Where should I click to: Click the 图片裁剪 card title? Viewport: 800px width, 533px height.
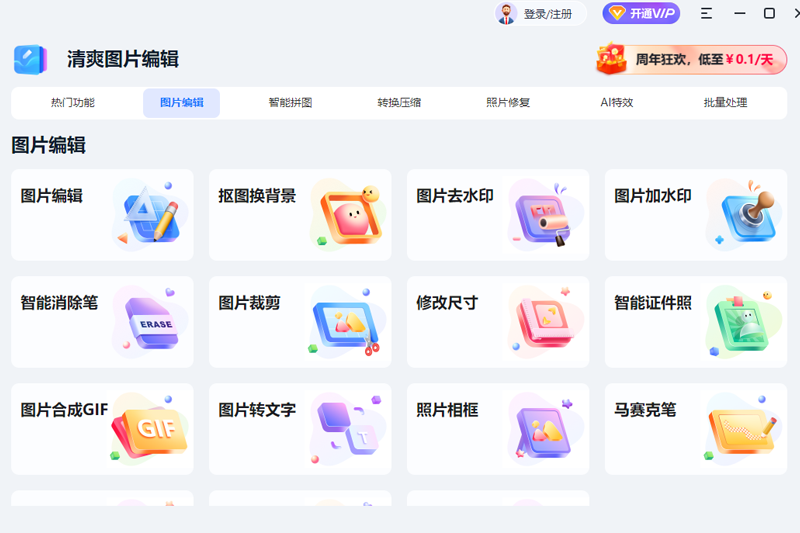249,303
